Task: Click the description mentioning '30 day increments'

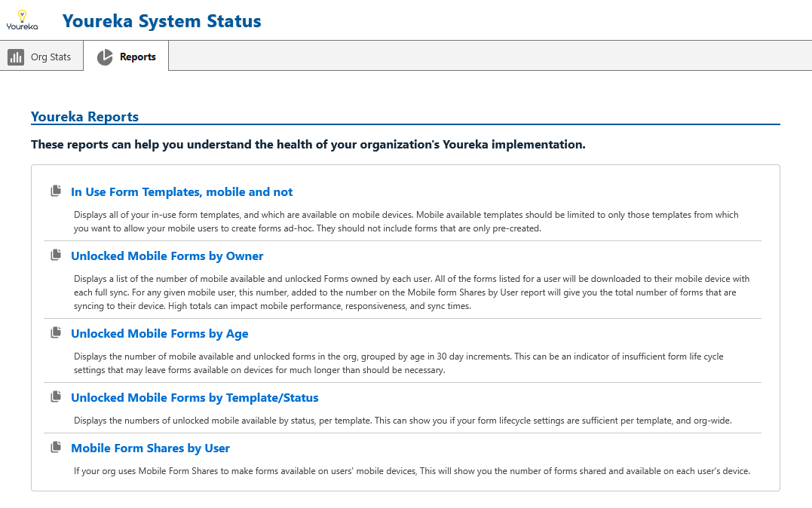Action: (x=399, y=363)
